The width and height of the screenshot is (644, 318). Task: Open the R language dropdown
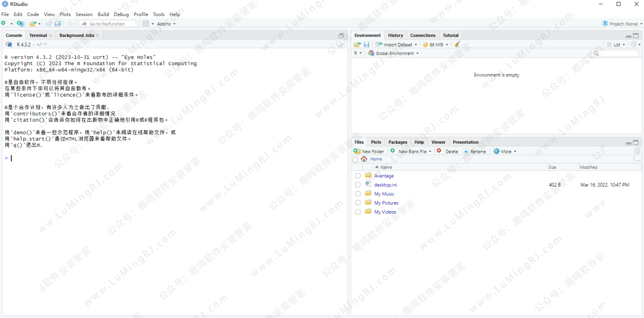click(x=358, y=54)
